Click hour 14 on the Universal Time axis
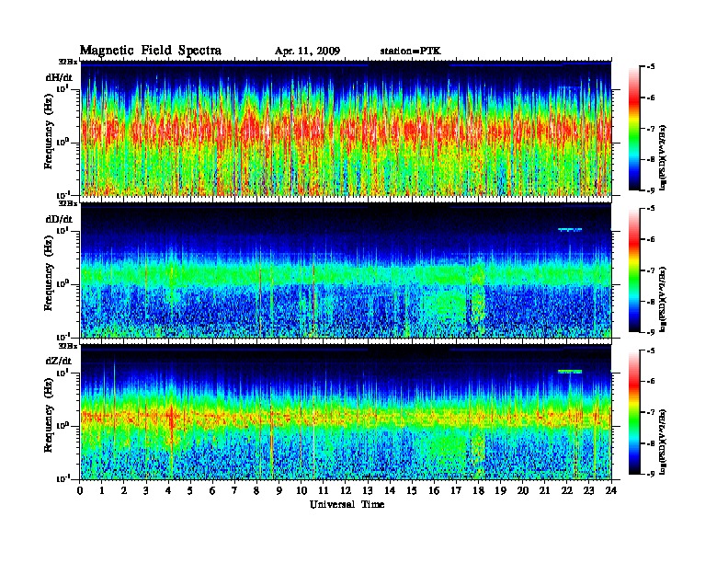Image resolution: width=728 pixels, height=563 pixels. (x=390, y=491)
